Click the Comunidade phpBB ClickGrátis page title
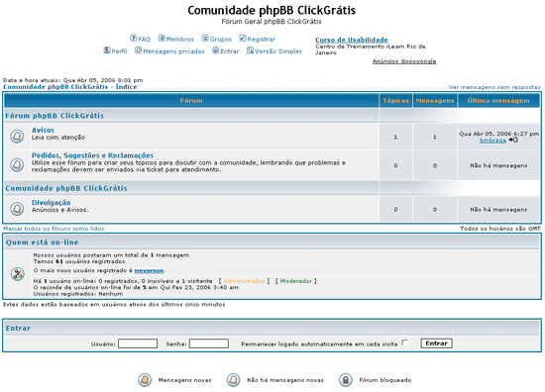 point(272,10)
